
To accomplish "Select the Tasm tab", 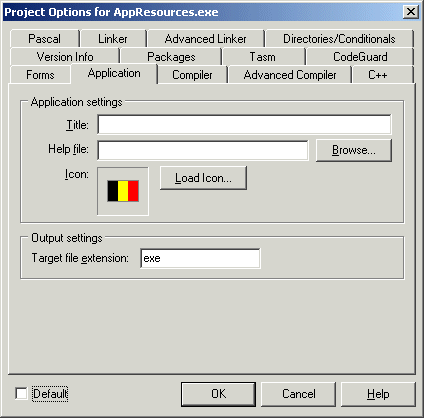I will click(263, 57).
